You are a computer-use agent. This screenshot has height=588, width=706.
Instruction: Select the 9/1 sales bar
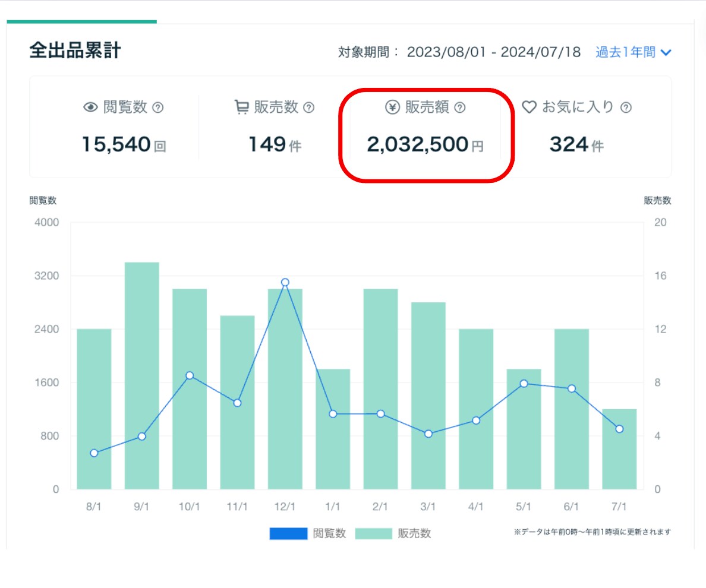142,375
